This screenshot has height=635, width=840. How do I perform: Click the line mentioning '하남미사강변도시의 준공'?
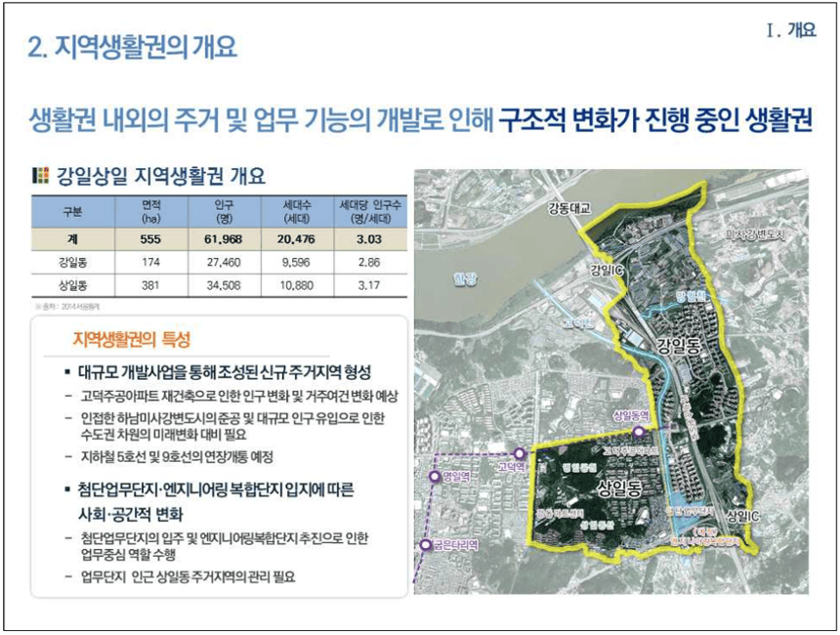[x=232, y=426]
